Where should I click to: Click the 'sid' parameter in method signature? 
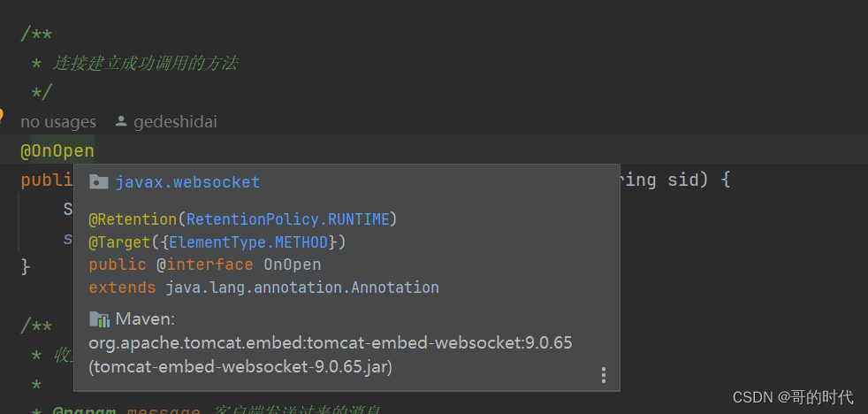coord(686,180)
